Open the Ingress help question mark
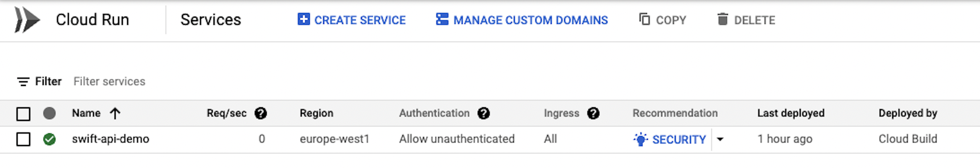 tap(593, 113)
